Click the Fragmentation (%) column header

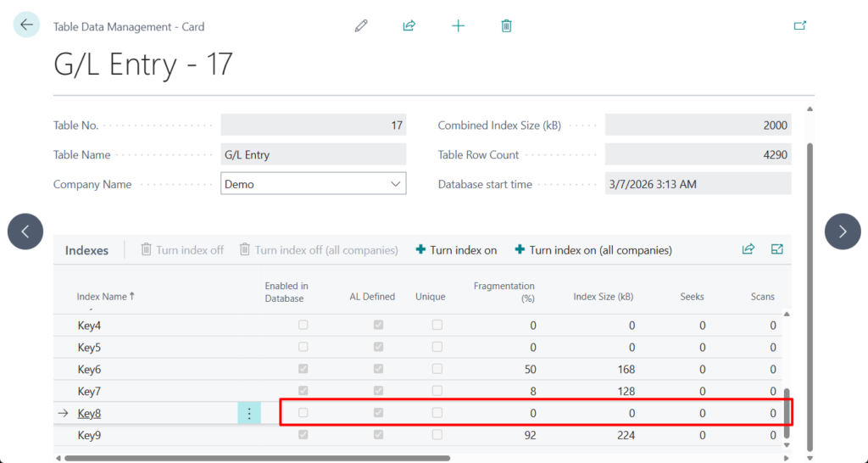pos(504,292)
